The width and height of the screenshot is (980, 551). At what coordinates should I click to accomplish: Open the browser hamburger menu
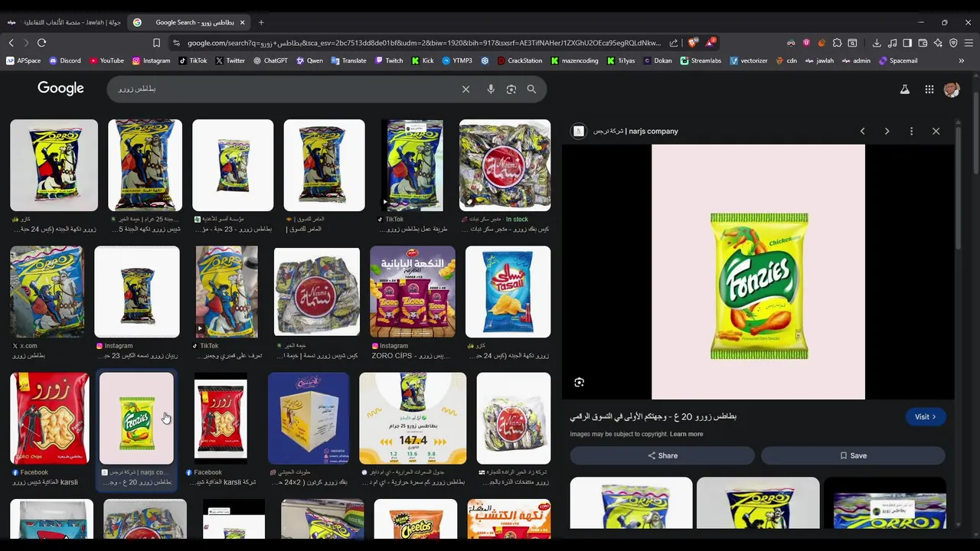[x=969, y=43]
